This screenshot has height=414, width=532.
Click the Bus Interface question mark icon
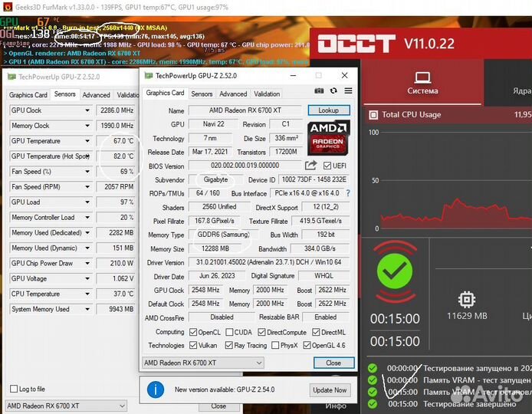click(348, 193)
